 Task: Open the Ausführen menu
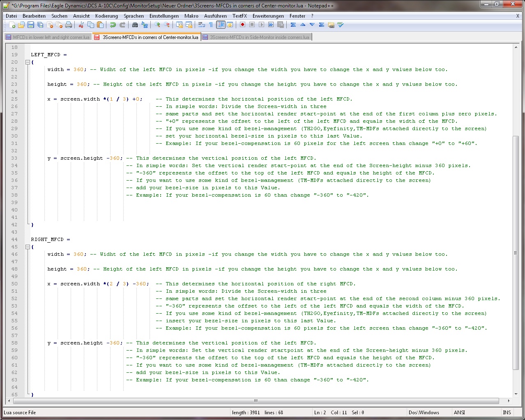pyautogui.click(x=215, y=16)
